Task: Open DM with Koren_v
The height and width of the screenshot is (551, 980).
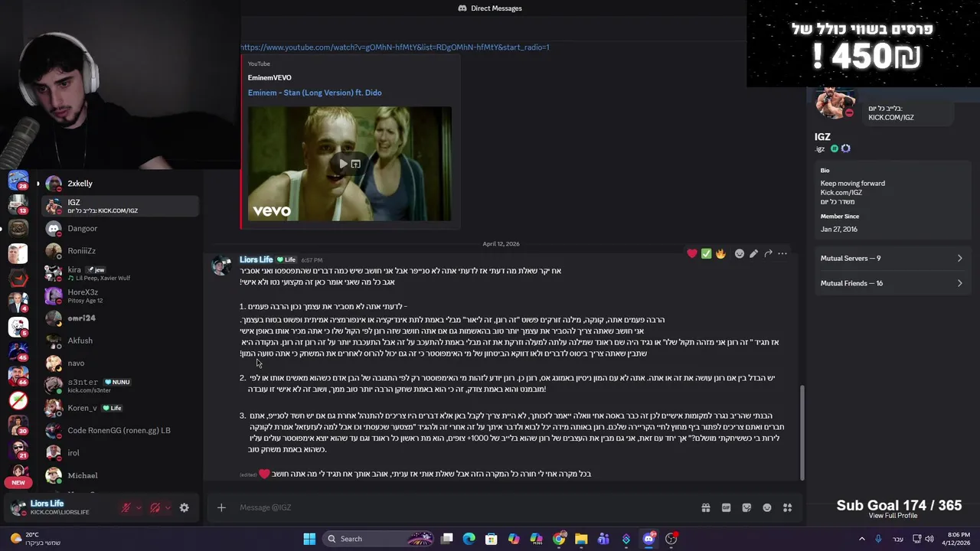Action: (119, 408)
